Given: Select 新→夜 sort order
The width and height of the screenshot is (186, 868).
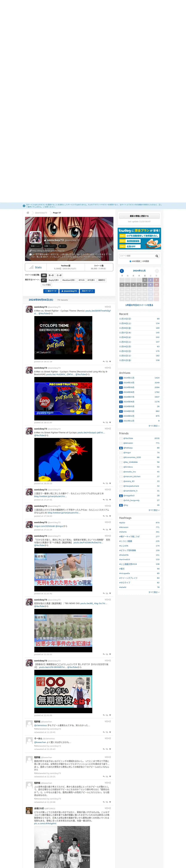Looking at the screenshot, I should (x=51, y=275).
